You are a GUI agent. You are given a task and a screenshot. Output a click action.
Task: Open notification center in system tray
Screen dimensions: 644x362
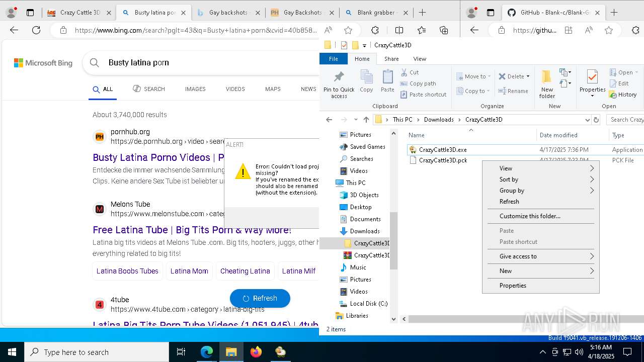click(x=627, y=352)
